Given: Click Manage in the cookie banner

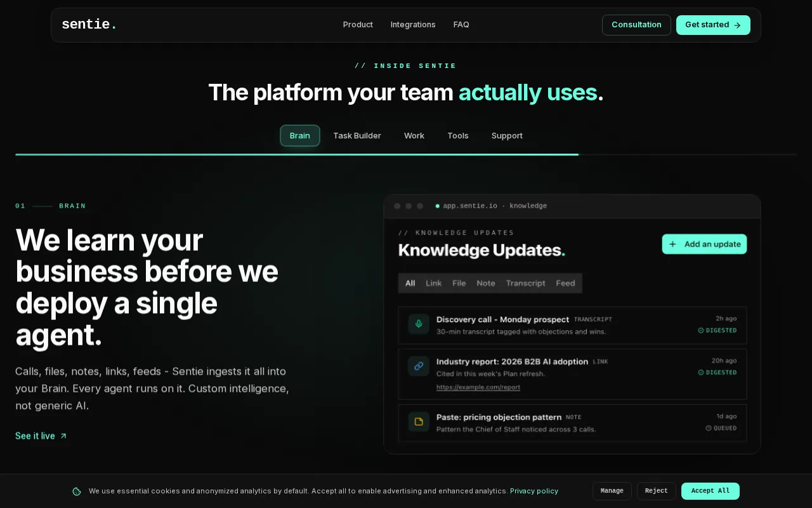Looking at the screenshot, I should pyautogui.click(x=612, y=491).
